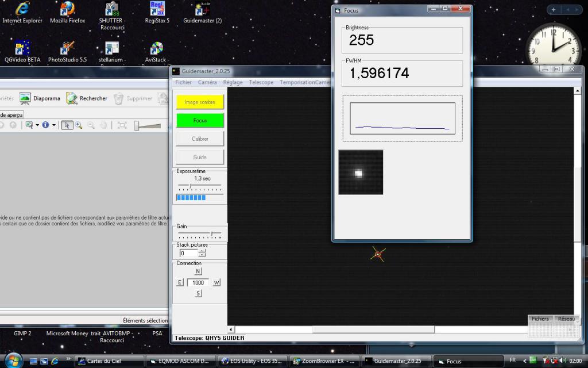This screenshot has width=588, height=368.
Task: Click Internet Explorer quick launch icon
Action: [55, 361]
